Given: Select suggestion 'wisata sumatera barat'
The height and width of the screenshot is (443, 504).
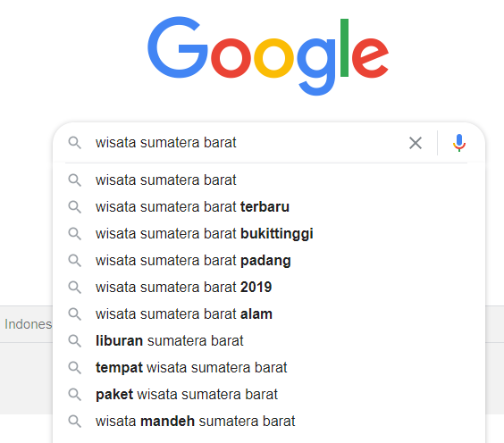Looking at the screenshot, I should (x=269, y=180).
